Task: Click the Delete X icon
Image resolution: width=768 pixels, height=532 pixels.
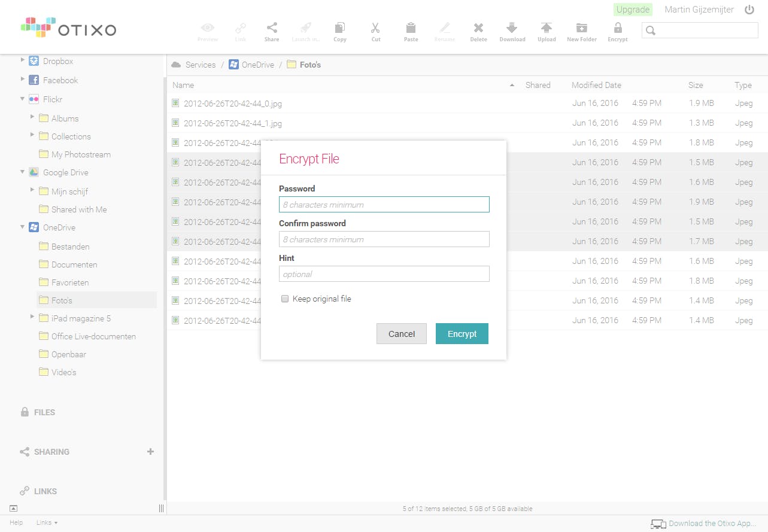Action: click(478, 28)
